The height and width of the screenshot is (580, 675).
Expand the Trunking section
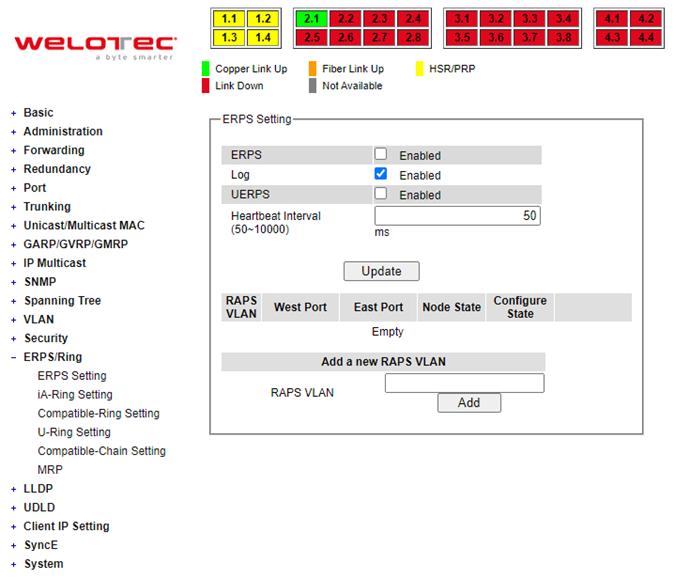(x=47, y=207)
